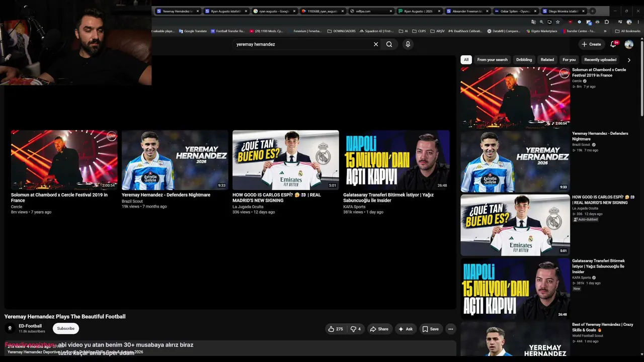Screen dimensions: 644x362
Task: Open DualShock Calibrati... bookmark
Action: pos(465,31)
